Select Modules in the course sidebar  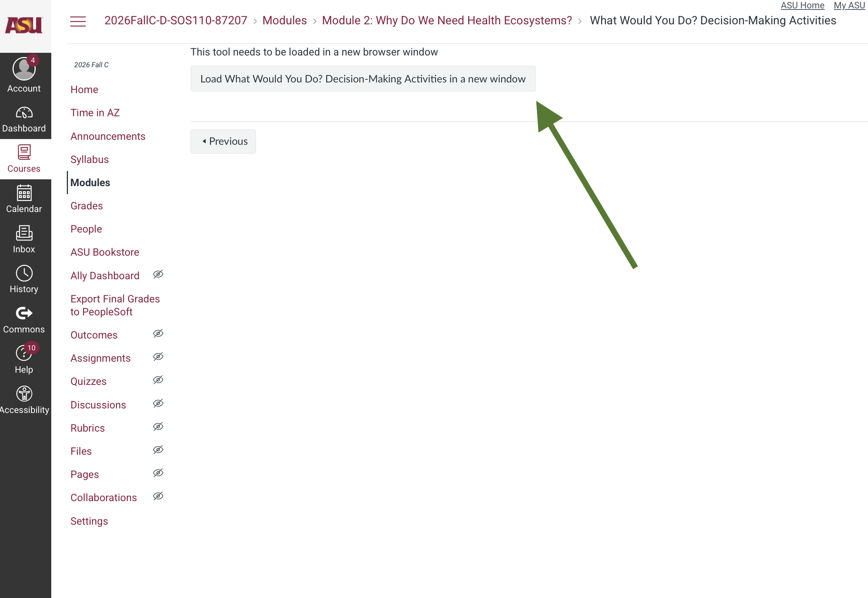(90, 183)
